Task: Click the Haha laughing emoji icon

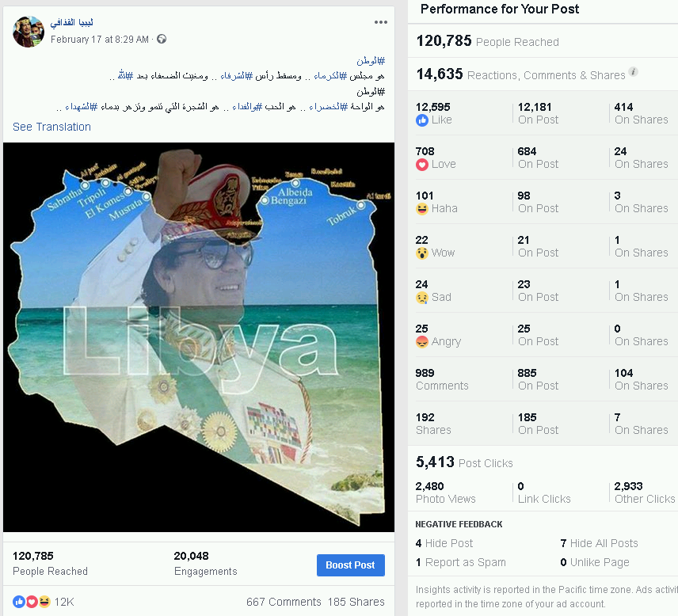Action: [x=422, y=209]
